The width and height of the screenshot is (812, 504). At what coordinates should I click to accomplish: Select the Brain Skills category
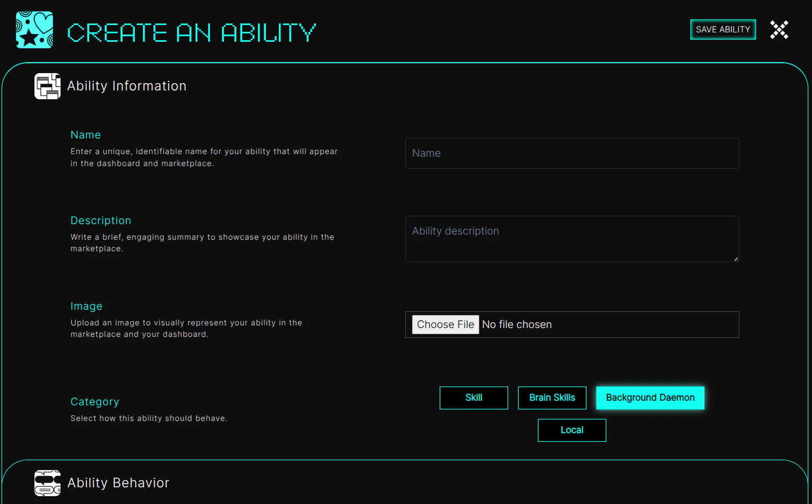tap(552, 397)
